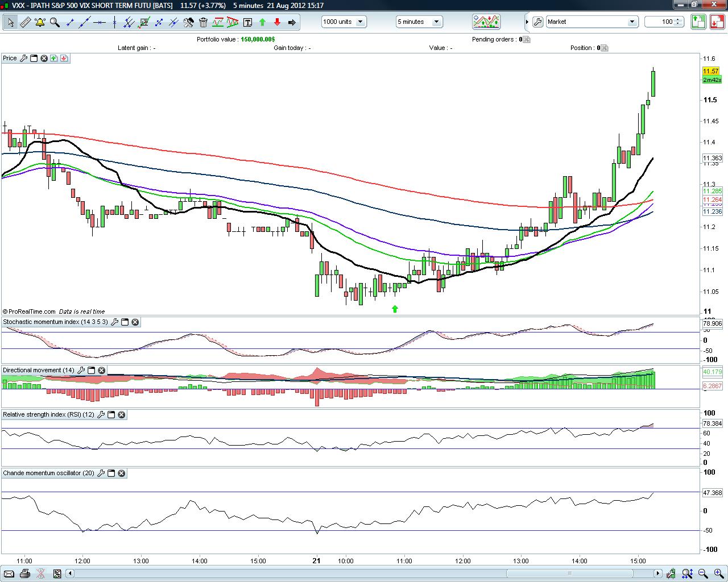Collapse the trading toolbar with the black triangle

[527, 22]
